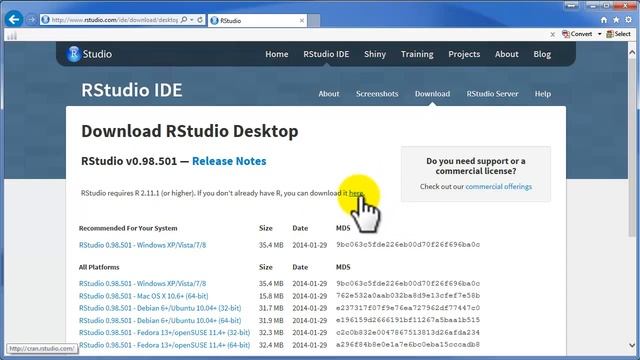Open the Help sub-tab

pos(542,93)
